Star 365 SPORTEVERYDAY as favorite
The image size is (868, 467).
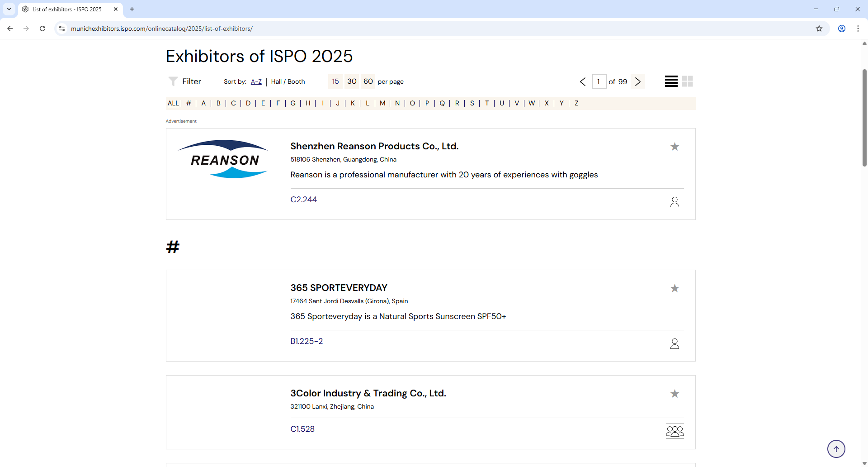tap(674, 288)
